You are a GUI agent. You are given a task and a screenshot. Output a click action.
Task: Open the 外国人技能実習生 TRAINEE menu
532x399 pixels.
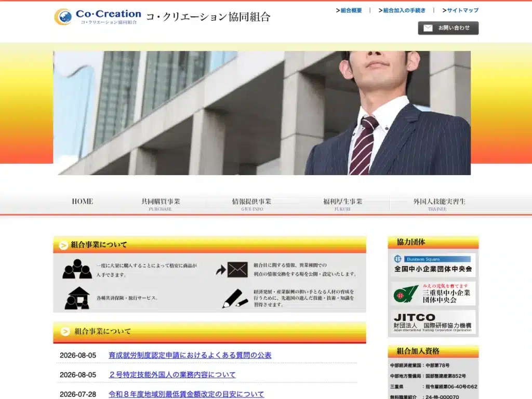click(439, 204)
